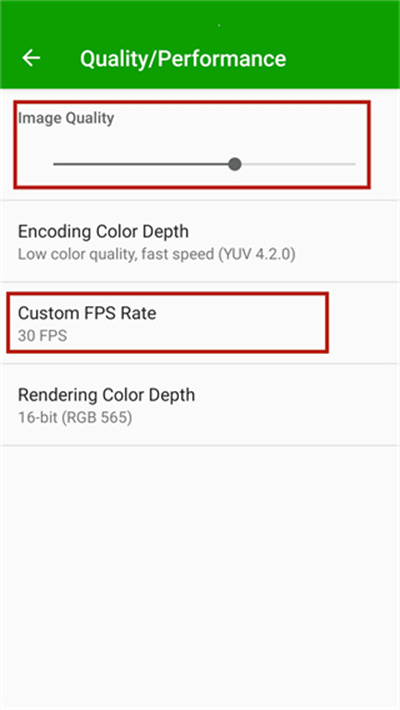Viewport: 400px width, 710px height.
Task: Click the Image Quality label
Action: [x=66, y=118]
